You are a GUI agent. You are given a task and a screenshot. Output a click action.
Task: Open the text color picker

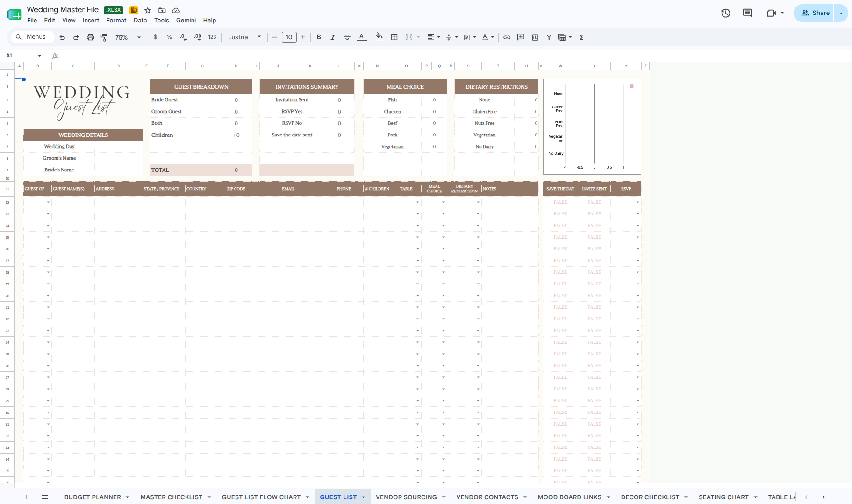362,37
